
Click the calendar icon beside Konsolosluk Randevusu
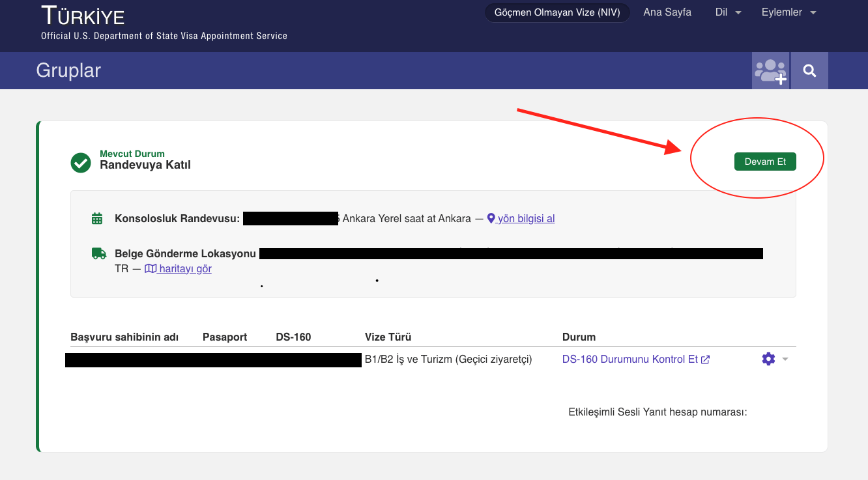pos(97,219)
